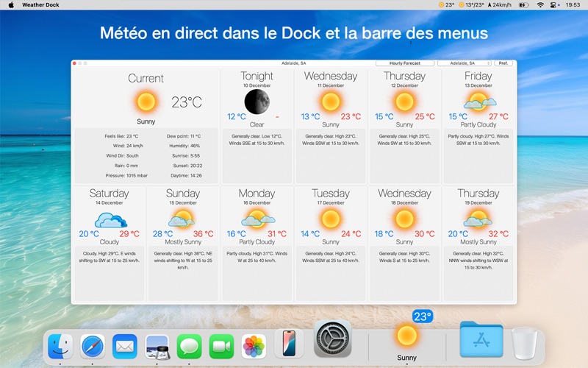Click Saturday 14 December cloudy icon

110,219
